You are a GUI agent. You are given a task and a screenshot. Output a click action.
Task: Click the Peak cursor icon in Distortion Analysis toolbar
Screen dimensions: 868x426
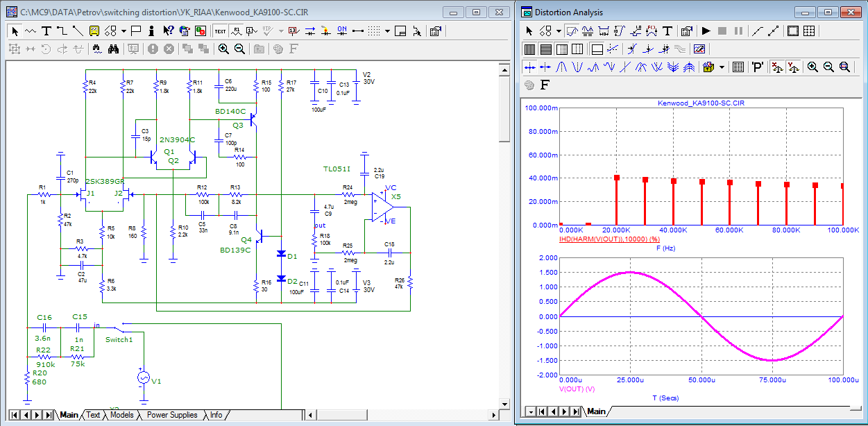(x=561, y=67)
